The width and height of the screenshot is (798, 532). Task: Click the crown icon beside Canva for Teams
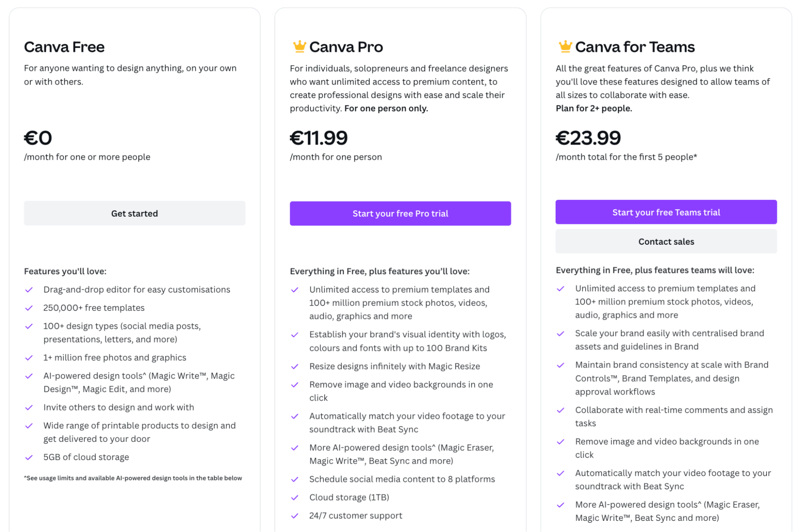click(x=565, y=46)
